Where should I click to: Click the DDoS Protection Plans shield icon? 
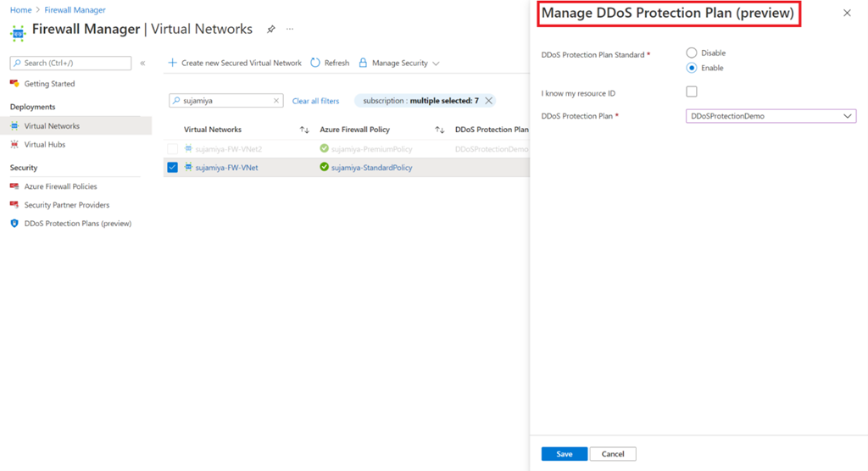point(14,224)
